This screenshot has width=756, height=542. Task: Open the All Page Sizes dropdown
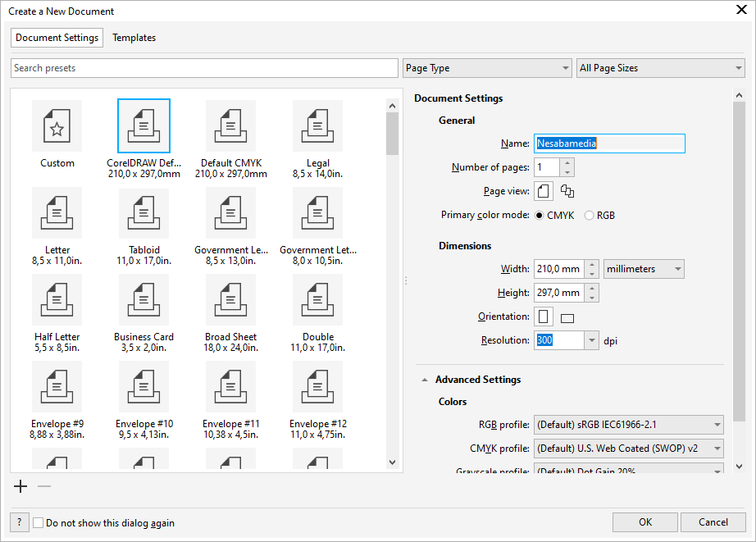660,68
